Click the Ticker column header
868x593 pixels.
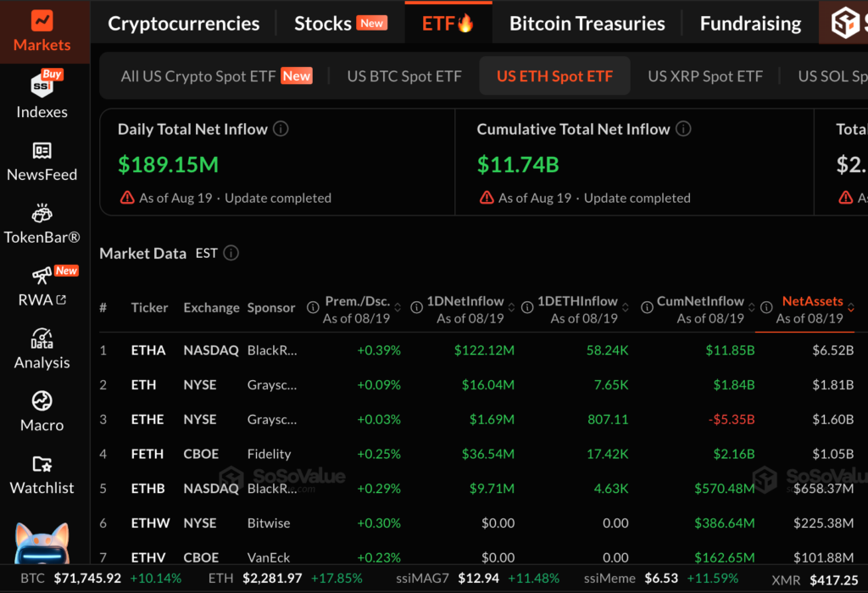pyautogui.click(x=149, y=308)
